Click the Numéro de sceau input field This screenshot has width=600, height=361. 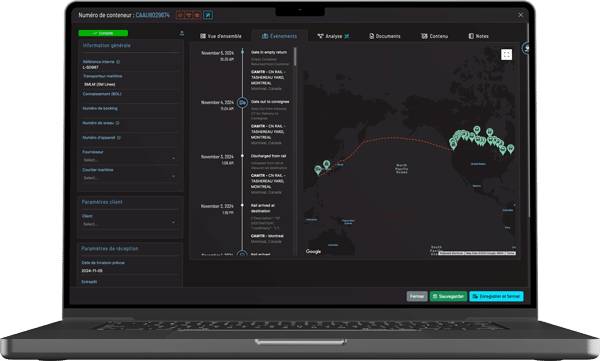(130, 129)
